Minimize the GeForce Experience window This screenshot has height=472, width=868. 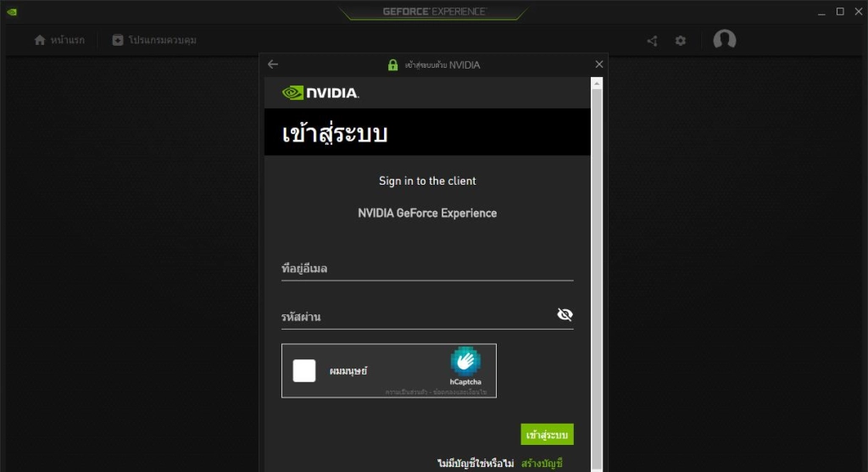(x=821, y=12)
